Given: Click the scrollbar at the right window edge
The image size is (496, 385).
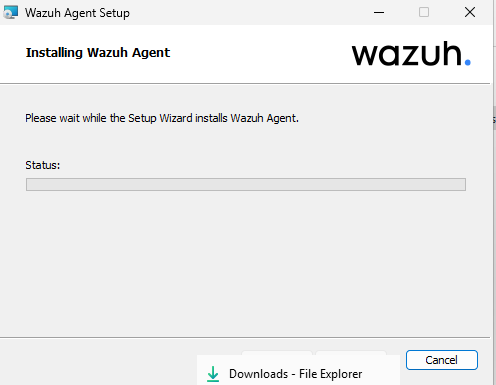Looking at the screenshot, I should [x=494, y=117].
